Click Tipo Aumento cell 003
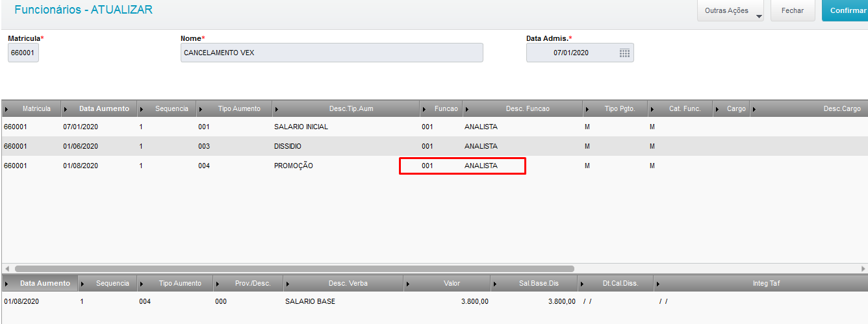The height and width of the screenshot is (324, 868). 204,146
